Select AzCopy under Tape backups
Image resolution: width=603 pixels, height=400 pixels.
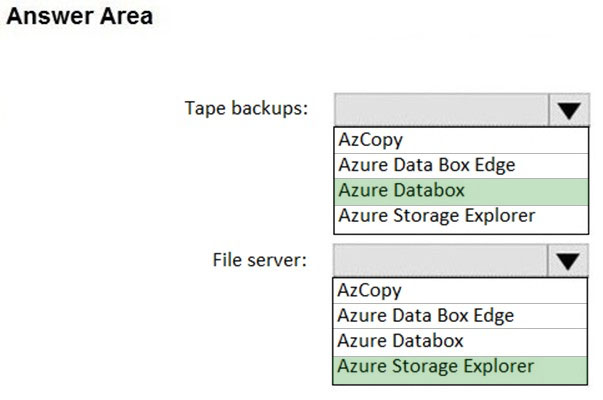[461, 140]
